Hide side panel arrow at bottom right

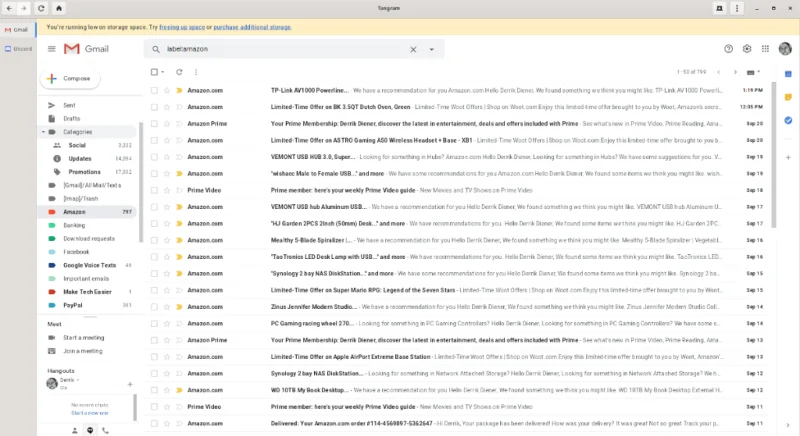(788, 425)
